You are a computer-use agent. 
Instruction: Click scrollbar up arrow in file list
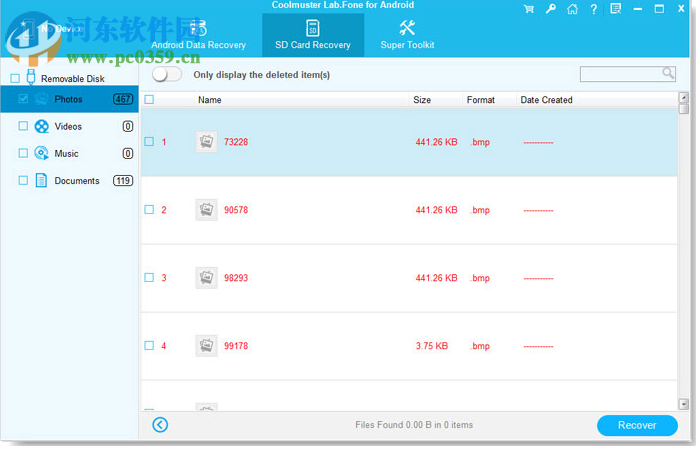(x=684, y=97)
